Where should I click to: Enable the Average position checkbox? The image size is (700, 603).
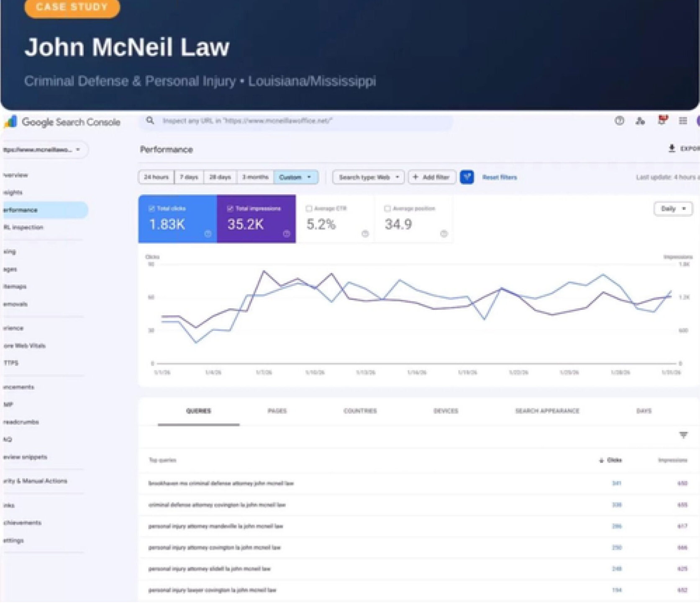tap(387, 209)
